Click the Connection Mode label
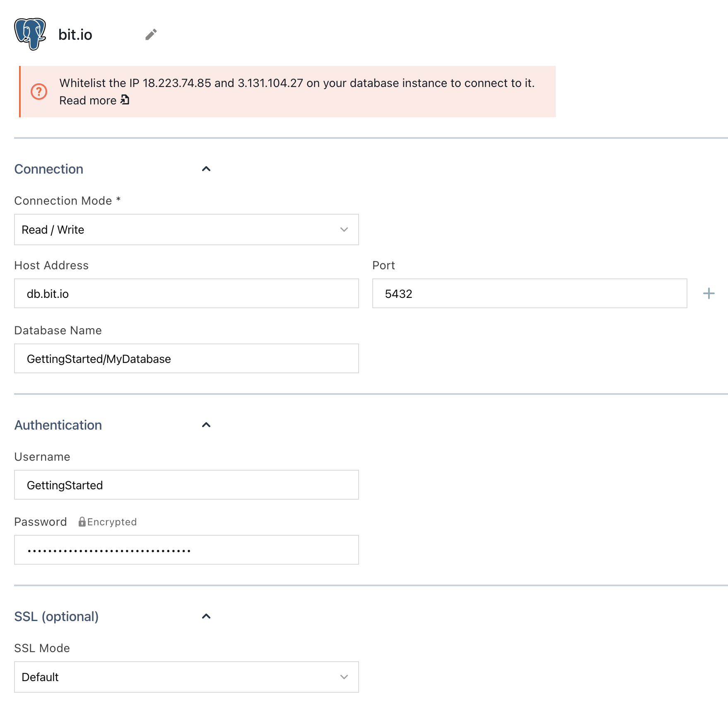The width and height of the screenshot is (728, 701). 67,201
